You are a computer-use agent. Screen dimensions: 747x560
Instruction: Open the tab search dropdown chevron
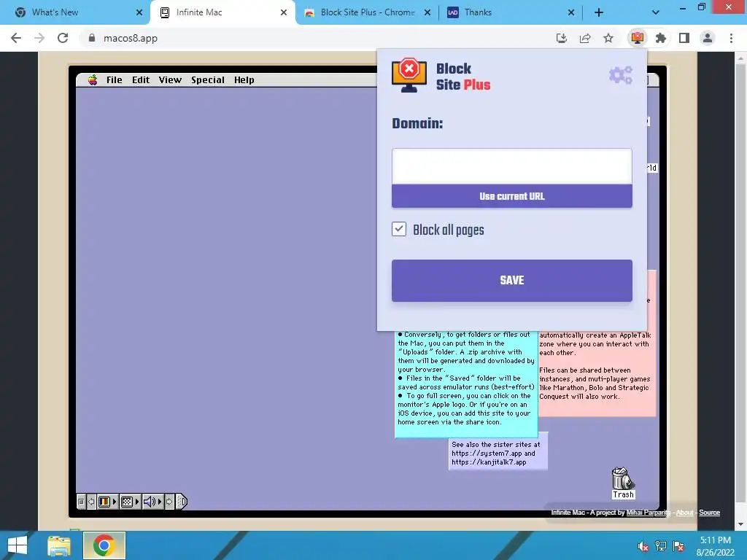coord(656,12)
